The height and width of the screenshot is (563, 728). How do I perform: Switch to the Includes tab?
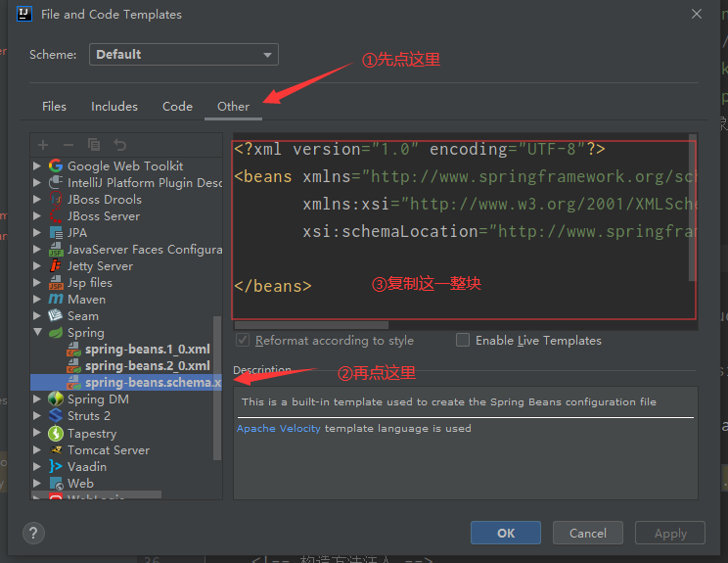point(114,107)
